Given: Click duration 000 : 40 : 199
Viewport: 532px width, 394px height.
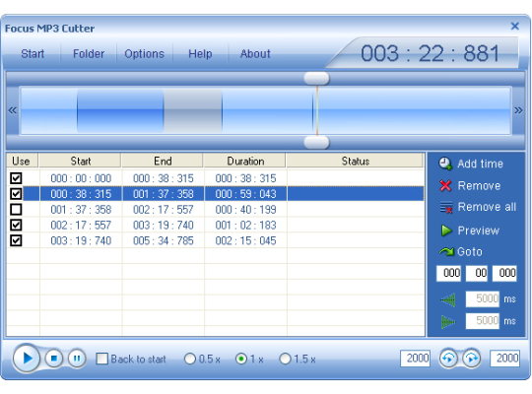Looking at the screenshot, I should [245, 210].
